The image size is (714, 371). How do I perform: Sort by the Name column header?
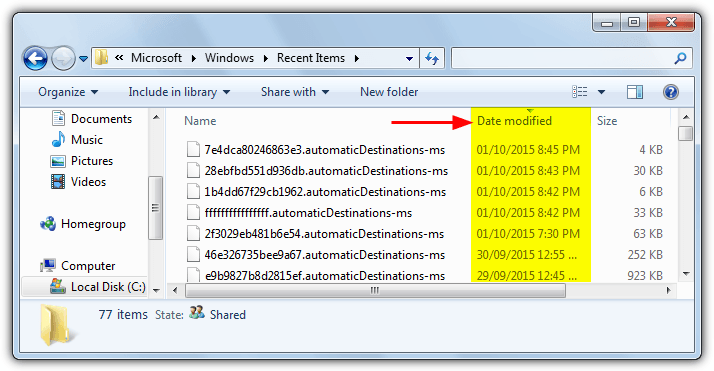[200, 121]
